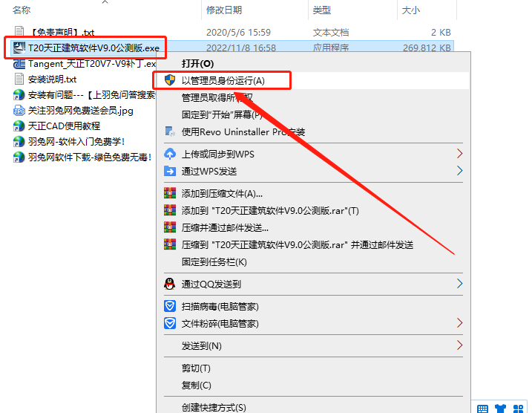The image size is (532, 413).
Task: Click the Tangent_天正T20V7-V9补丁 file icon
Action: [x=19, y=64]
